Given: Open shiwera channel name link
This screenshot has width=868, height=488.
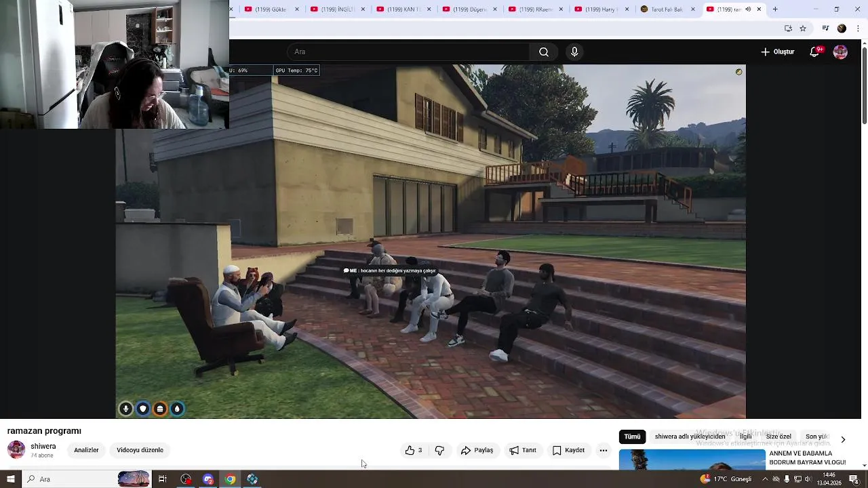Looking at the screenshot, I should pyautogui.click(x=43, y=447).
